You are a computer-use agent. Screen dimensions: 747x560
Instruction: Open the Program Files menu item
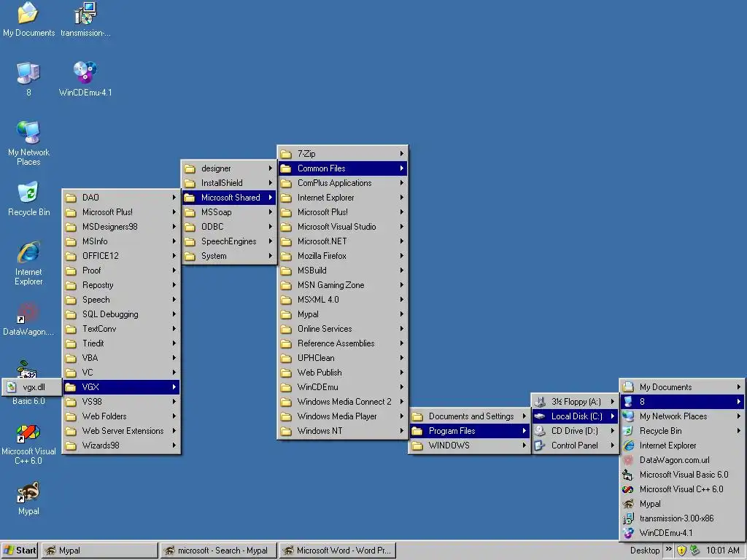coord(470,431)
